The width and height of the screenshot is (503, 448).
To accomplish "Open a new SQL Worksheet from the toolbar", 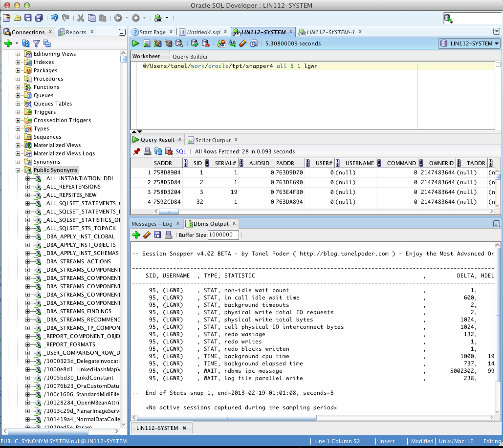I will coord(158,18).
